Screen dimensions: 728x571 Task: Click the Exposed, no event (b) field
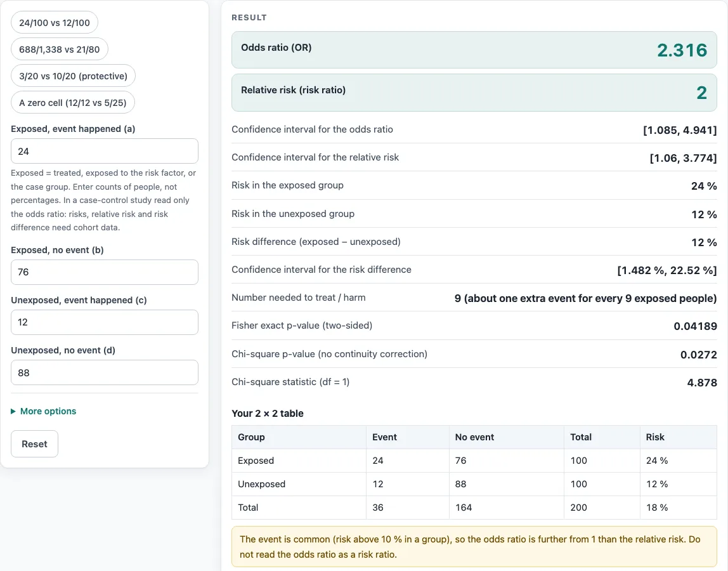[105, 272]
